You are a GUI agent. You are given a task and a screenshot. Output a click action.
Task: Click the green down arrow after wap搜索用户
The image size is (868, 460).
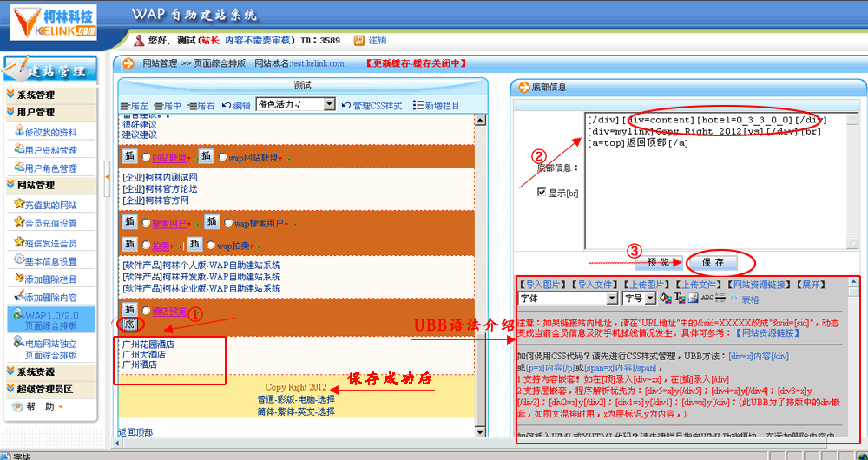coord(294,226)
